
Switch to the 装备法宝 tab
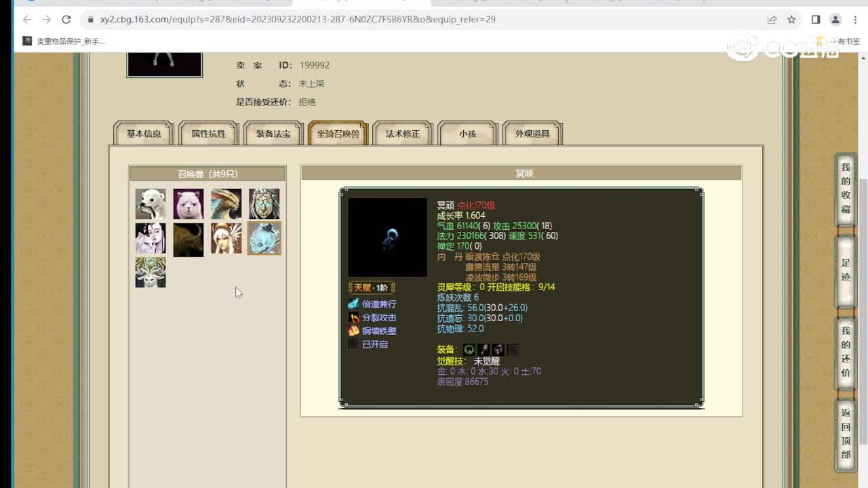pyautogui.click(x=273, y=134)
